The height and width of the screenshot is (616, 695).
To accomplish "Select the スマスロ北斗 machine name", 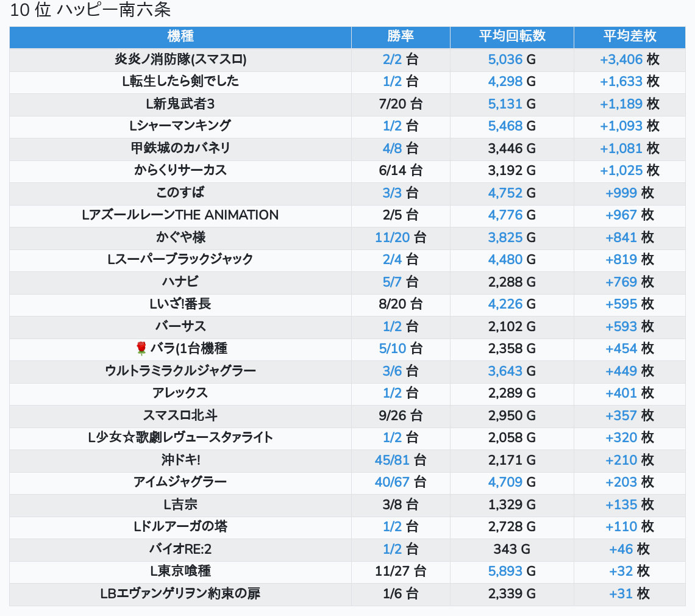I will (x=180, y=415).
